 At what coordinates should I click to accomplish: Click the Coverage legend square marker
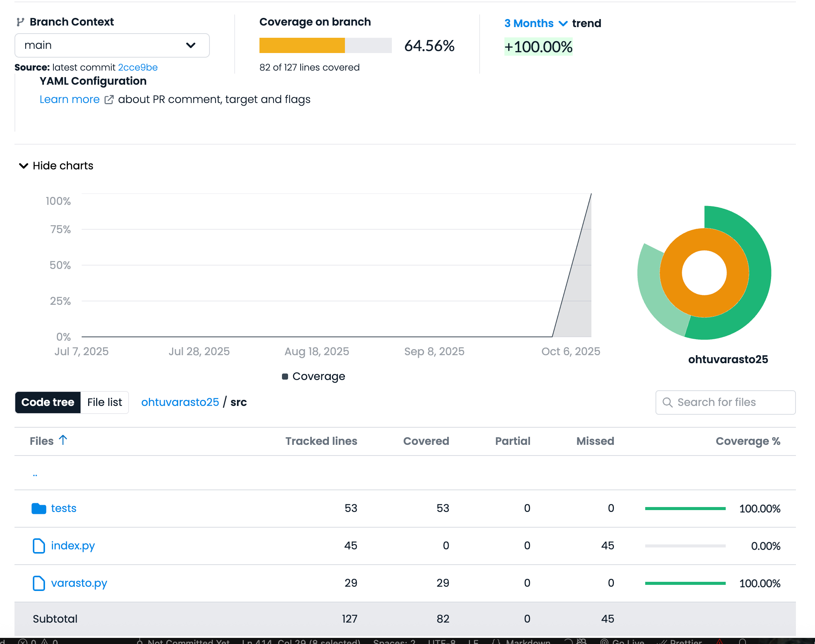coord(285,377)
